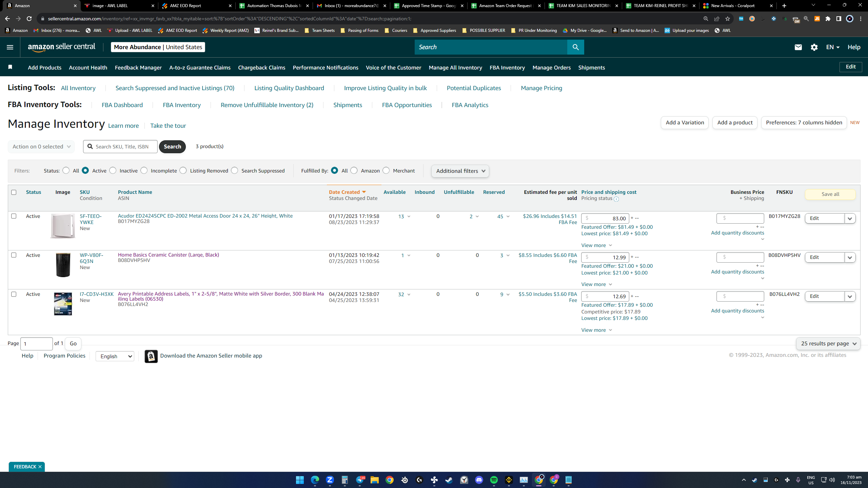Image resolution: width=868 pixels, height=488 pixels.
Task: Open the Additional filters dropdown
Action: point(460,171)
